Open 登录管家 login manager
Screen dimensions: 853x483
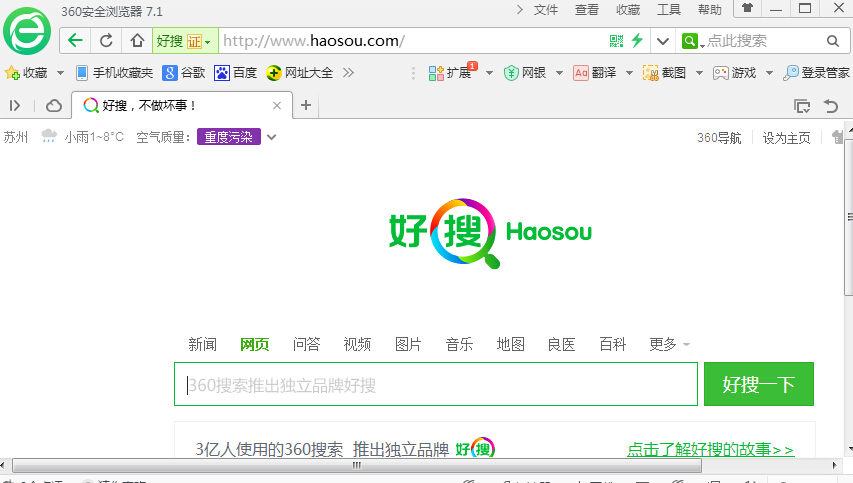(x=816, y=73)
